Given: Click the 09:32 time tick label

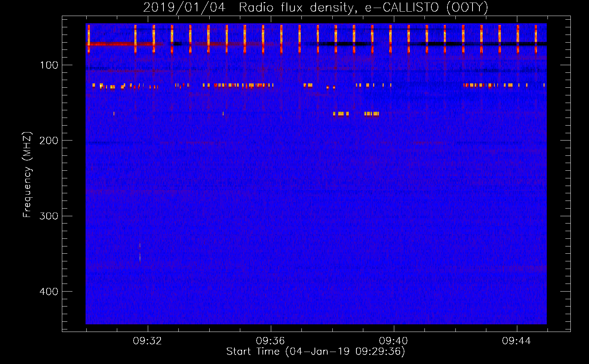Looking at the screenshot, I should click(x=147, y=341).
